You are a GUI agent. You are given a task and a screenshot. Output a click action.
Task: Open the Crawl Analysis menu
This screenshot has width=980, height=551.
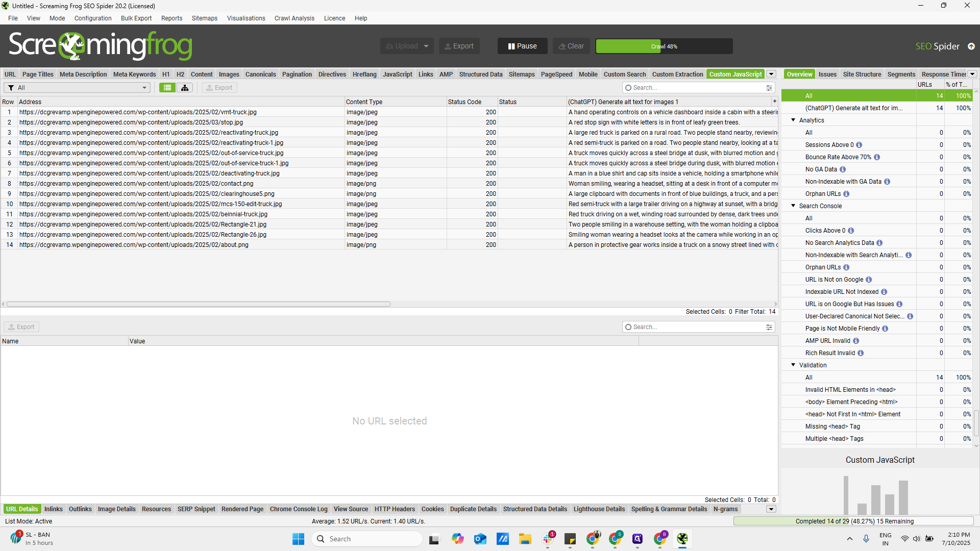294,18
